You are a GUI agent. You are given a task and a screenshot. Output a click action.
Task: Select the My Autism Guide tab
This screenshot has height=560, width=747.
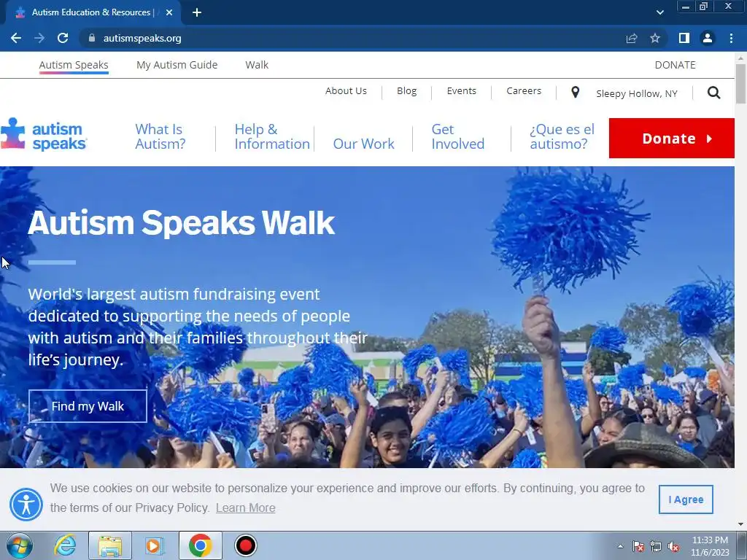click(177, 65)
